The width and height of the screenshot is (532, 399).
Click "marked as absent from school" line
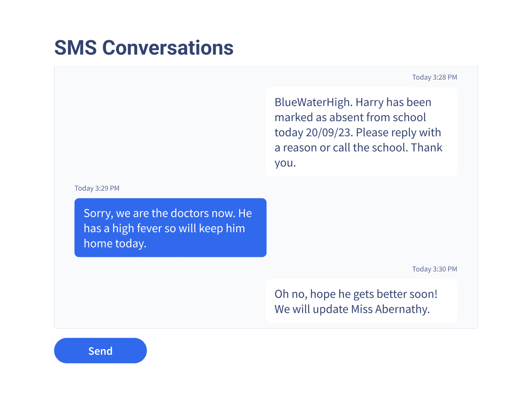pyautogui.click(x=350, y=118)
